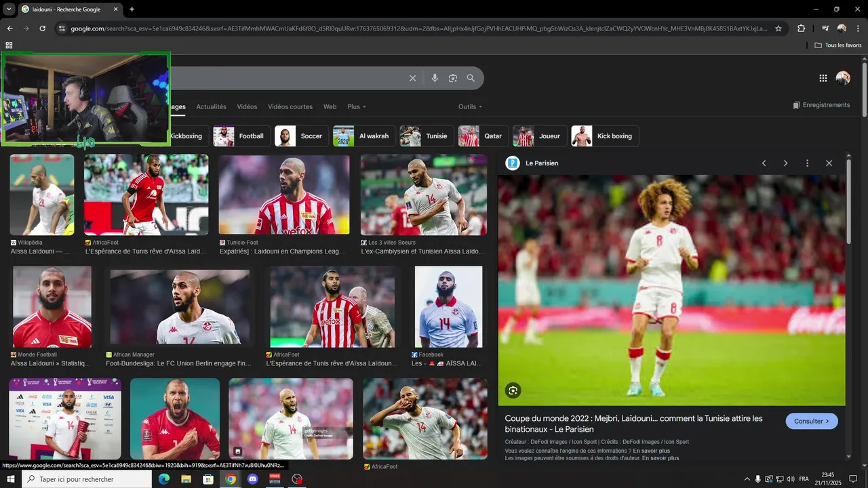Show hidden system tray icons
Screen dimensions: 868x488
click(x=747, y=479)
